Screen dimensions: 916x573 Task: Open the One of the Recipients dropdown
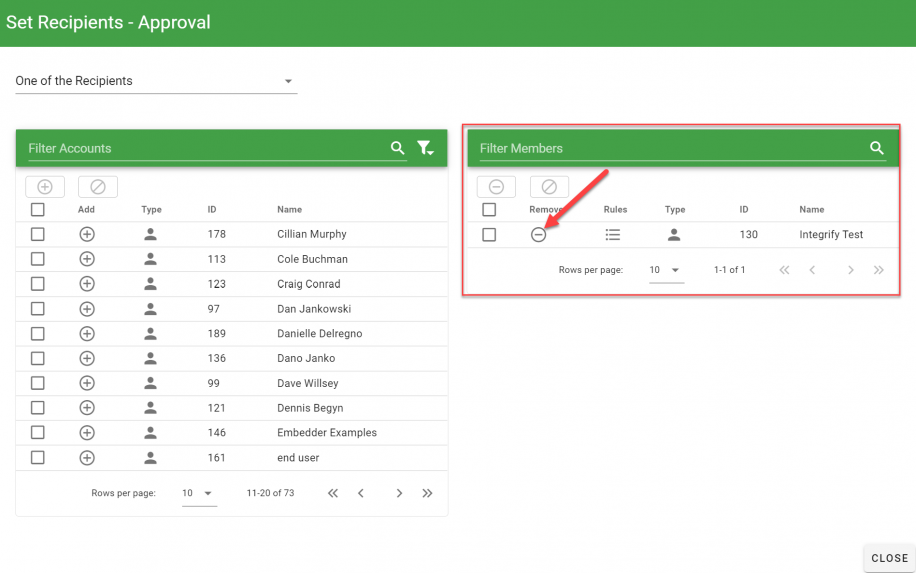156,81
